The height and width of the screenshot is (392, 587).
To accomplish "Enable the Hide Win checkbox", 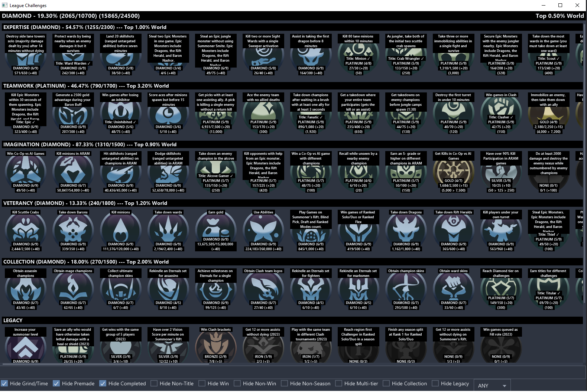I will click(x=202, y=383).
